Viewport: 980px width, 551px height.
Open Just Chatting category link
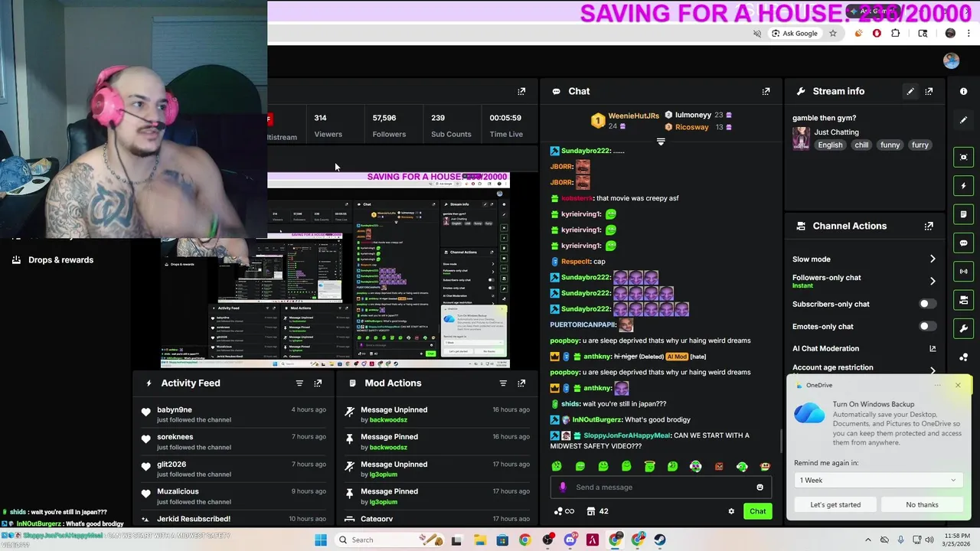pos(836,132)
